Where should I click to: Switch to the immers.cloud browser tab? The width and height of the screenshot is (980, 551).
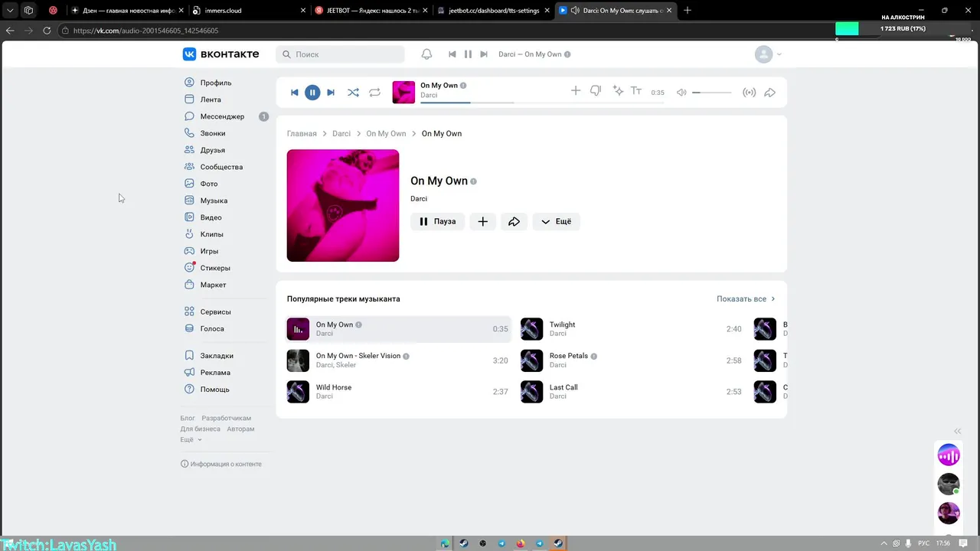pos(248,11)
